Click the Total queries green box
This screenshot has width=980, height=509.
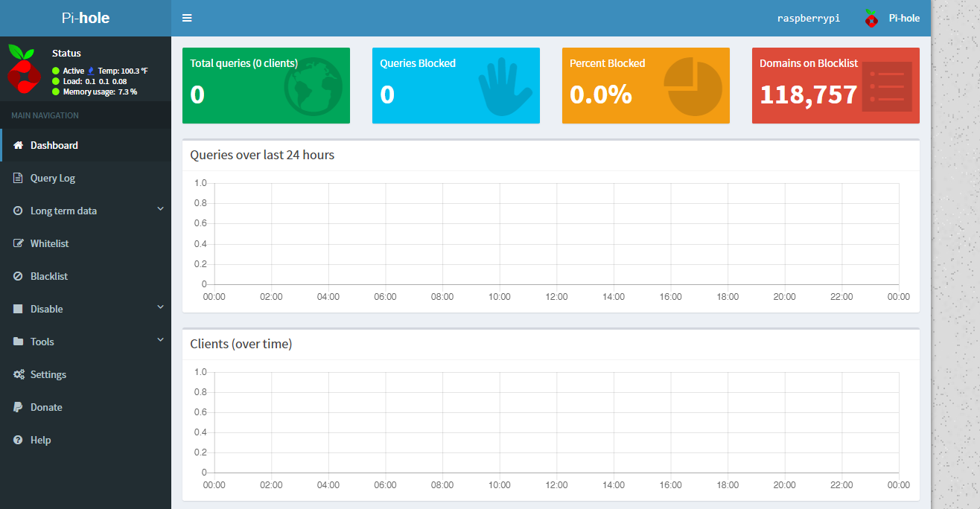(x=266, y=86)
